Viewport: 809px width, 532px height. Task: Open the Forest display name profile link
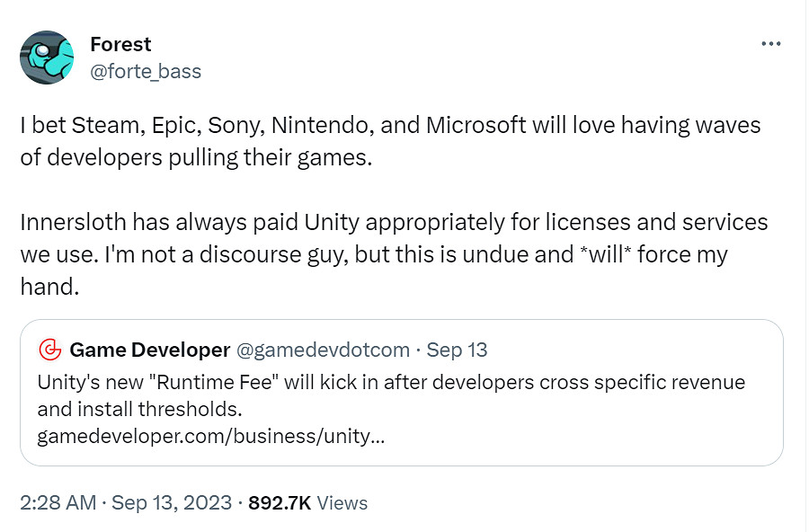pyautogui.click(x=120, y=44)
